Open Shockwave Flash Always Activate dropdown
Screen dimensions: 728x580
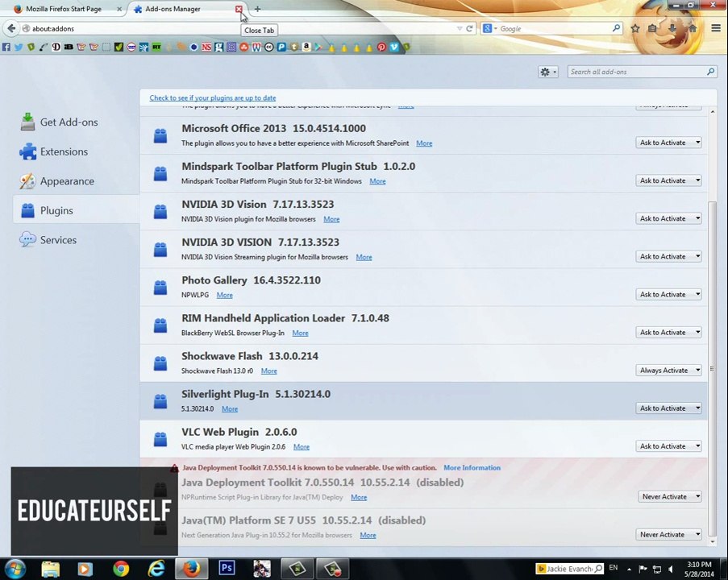[x=668, y=371]
